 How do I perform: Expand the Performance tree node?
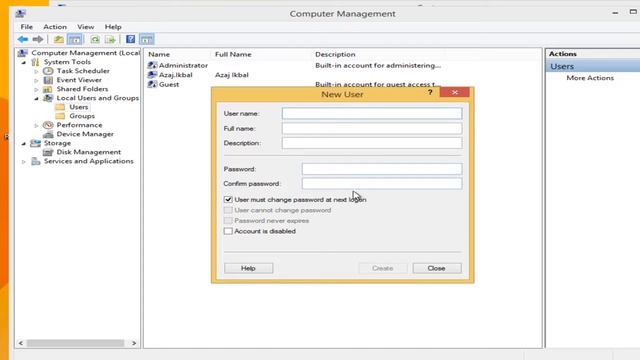(36, 125)
